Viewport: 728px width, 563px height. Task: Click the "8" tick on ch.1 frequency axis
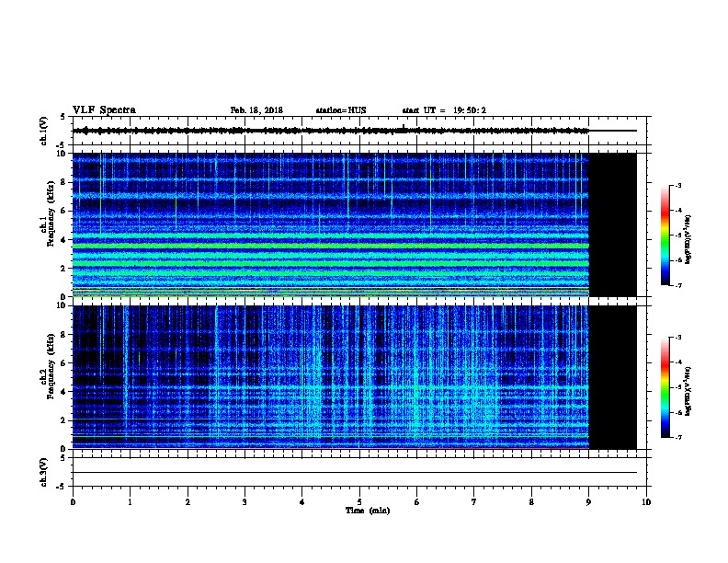coord(63,182)
